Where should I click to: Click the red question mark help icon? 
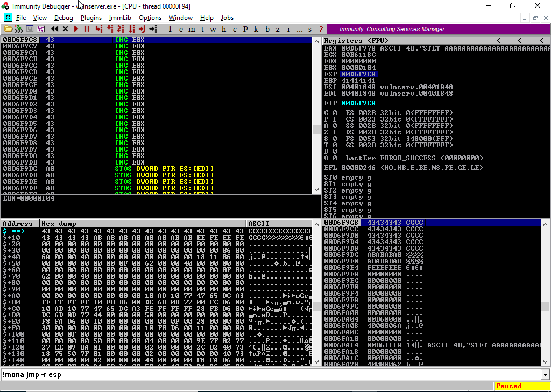321,29
